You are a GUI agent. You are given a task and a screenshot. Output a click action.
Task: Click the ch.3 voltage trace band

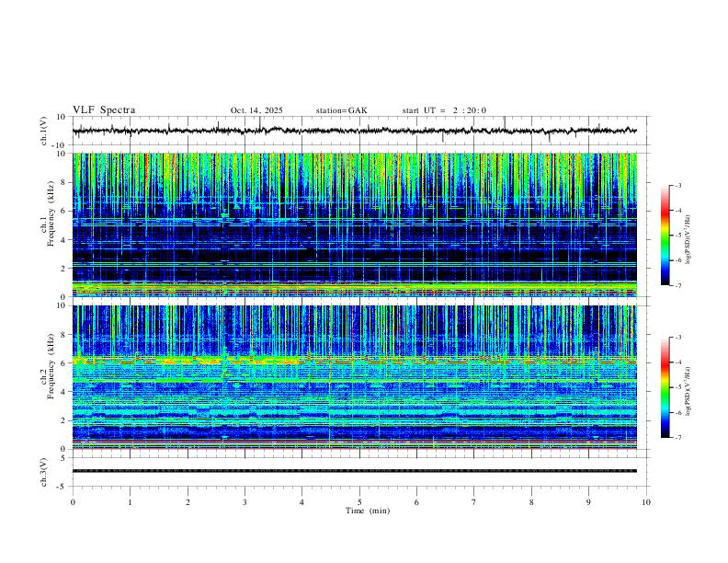pos(355,471)
